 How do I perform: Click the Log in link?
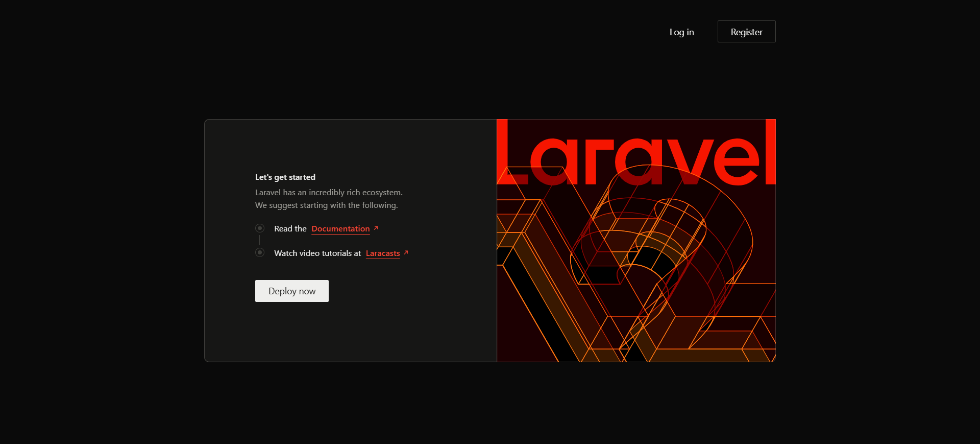(681, 32)
